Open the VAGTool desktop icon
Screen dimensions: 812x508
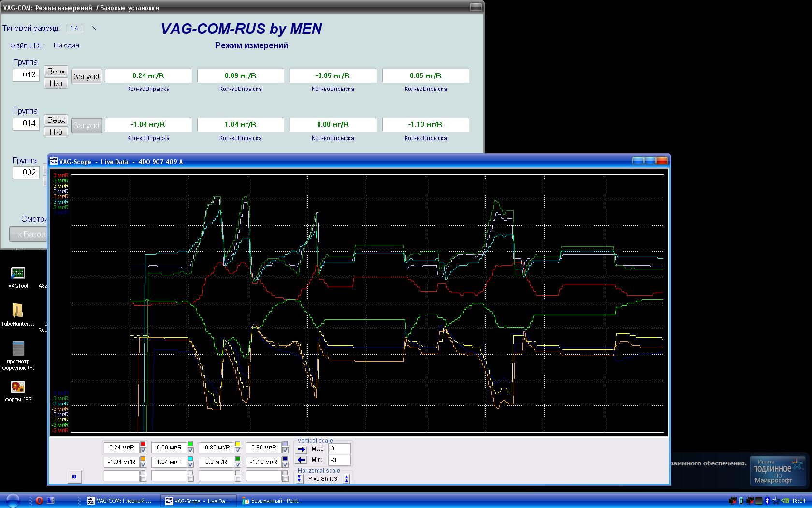18,278
